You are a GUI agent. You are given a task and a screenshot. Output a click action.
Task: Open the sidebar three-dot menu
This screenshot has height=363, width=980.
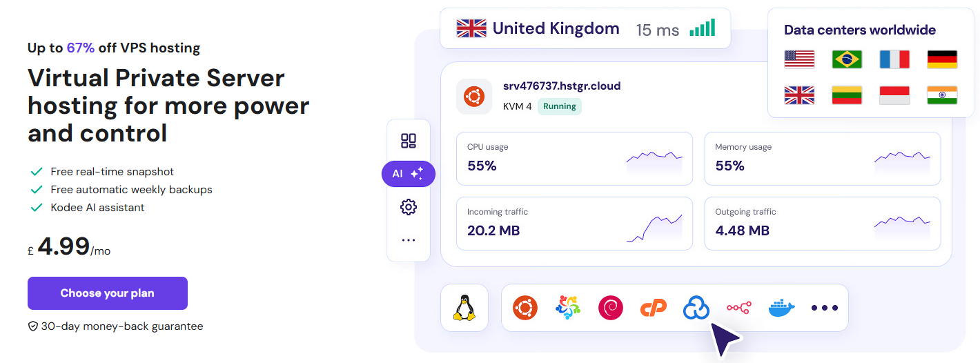click(x=409, y=240)
